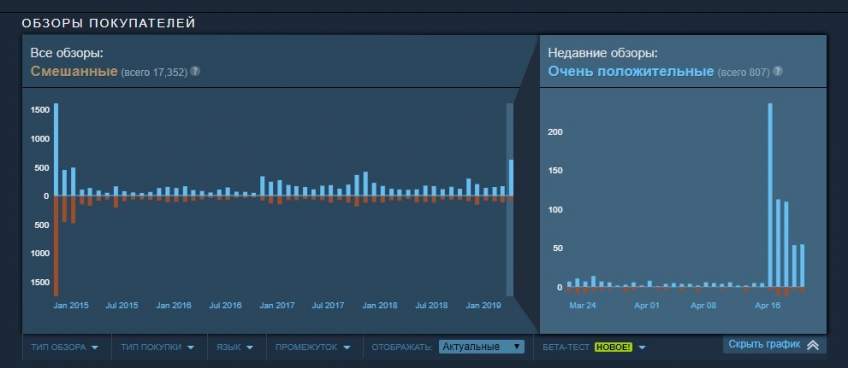Select the tallest Apr 16 bar in recent chart
This screenshot has width=848, height=368.
point(770,195)
